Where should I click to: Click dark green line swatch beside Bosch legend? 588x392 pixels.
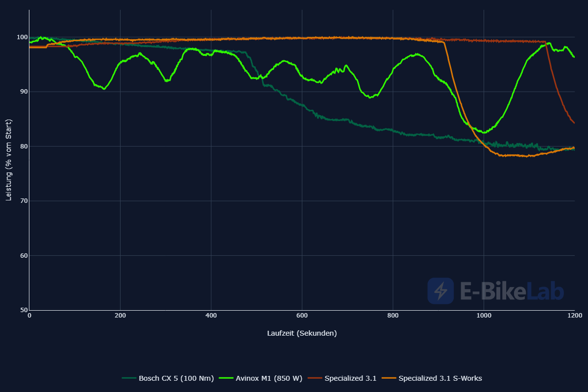pos(129,378)
